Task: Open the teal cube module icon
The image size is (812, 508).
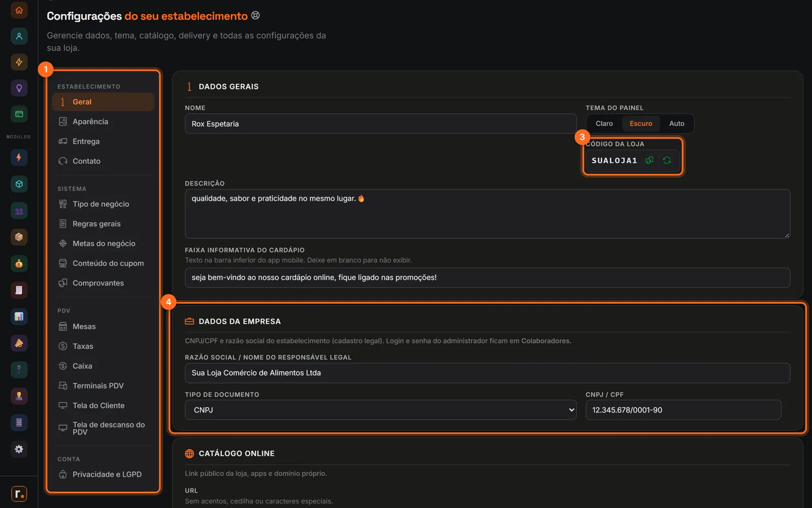Action: 19,184
